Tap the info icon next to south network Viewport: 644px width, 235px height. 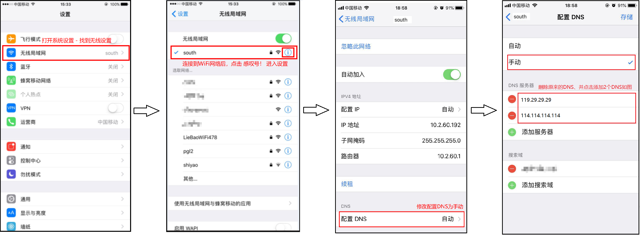[288, 52]
